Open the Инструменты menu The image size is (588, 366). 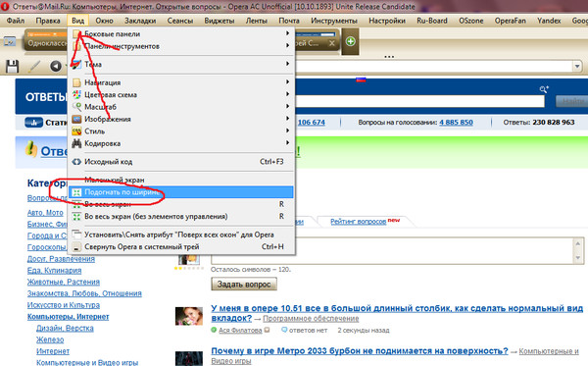click(x=334, y=21)
